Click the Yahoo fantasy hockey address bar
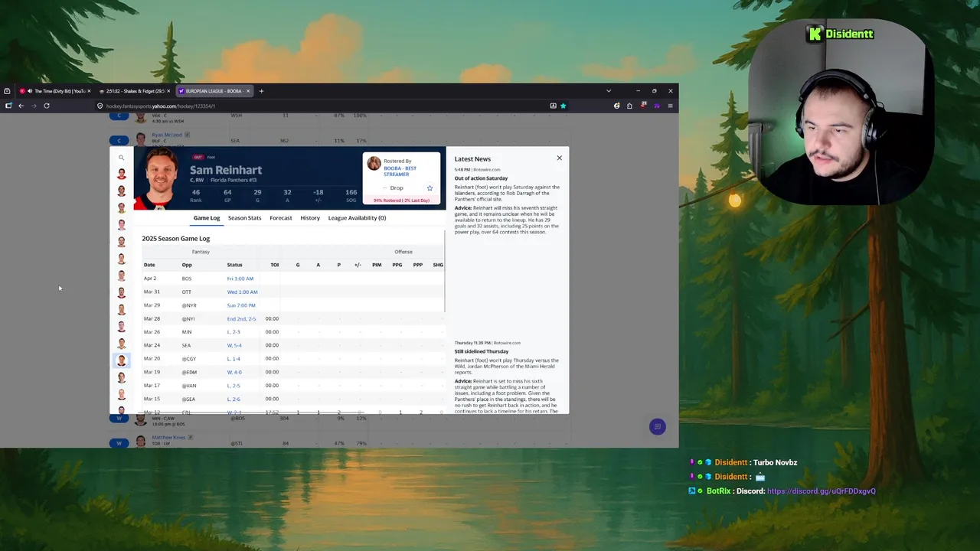Image resolution: width=980 pixels, height=551 pixels. pos(329,106)
